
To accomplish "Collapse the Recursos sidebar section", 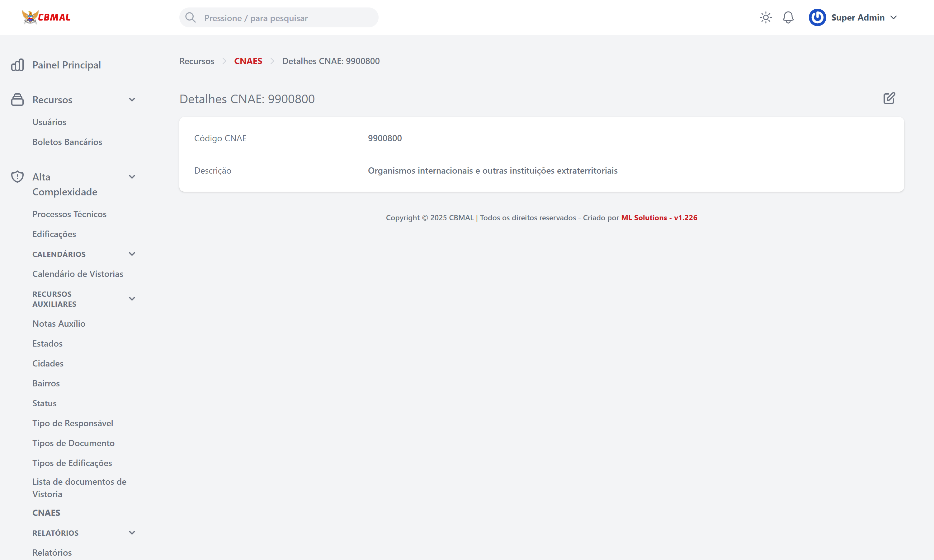I will 132,100.
